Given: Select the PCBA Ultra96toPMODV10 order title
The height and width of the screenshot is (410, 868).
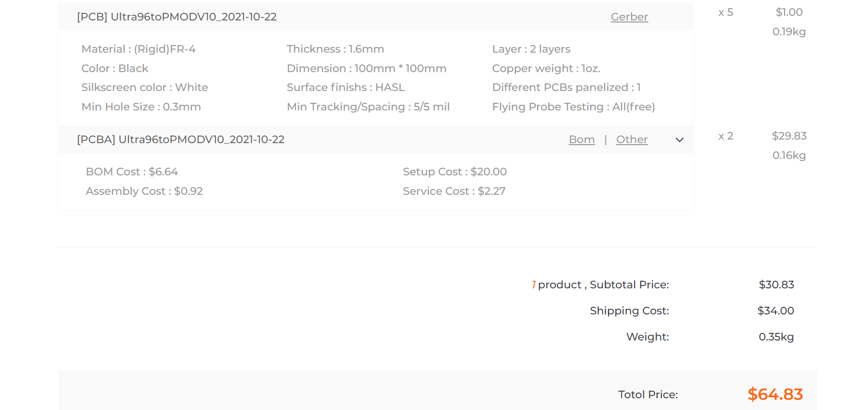Looking at the screenshot, I should 181,140.
